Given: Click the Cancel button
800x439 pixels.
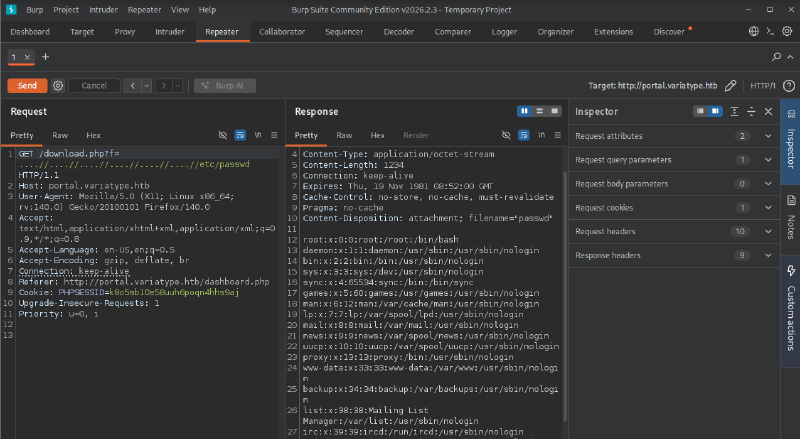Looking at the screenshot, I should click(x=94, y=86).
